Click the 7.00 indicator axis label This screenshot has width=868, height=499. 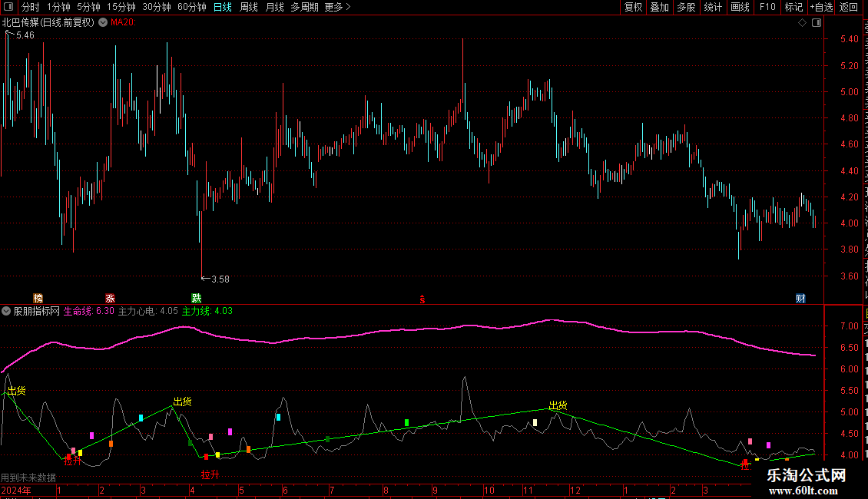849,326
